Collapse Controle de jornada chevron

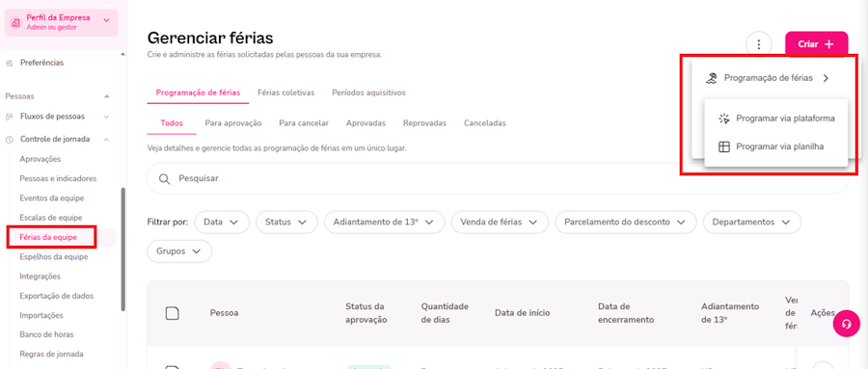[107, 140]
